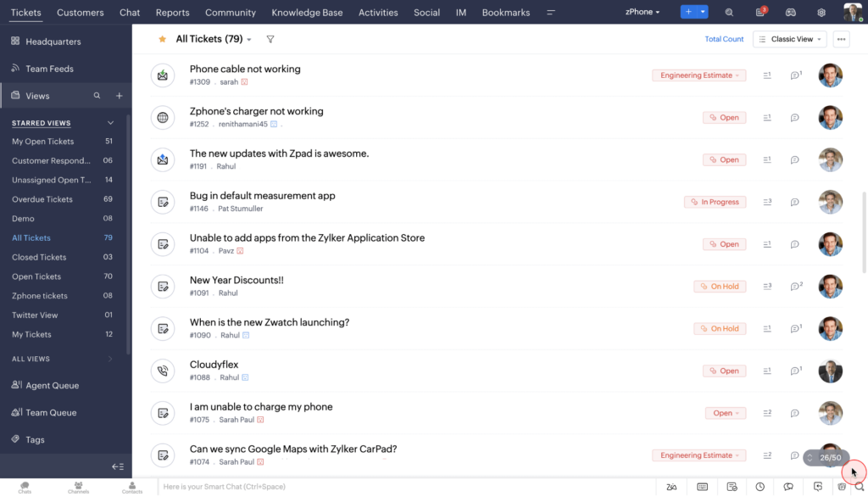This screenshot has width=868, height=502.
Task: Open thread count icon for Bug in default measurement app
Action: click(767, 202)
